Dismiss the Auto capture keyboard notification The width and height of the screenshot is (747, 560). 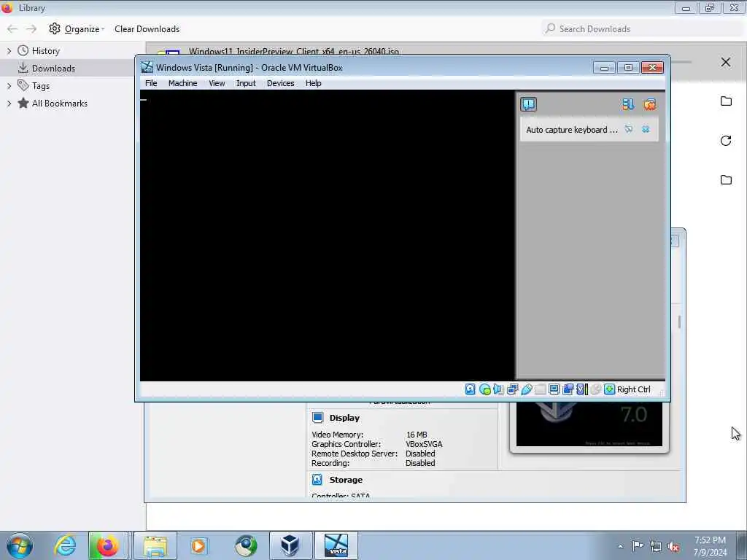pyautogui.click(x=646, y=129)
